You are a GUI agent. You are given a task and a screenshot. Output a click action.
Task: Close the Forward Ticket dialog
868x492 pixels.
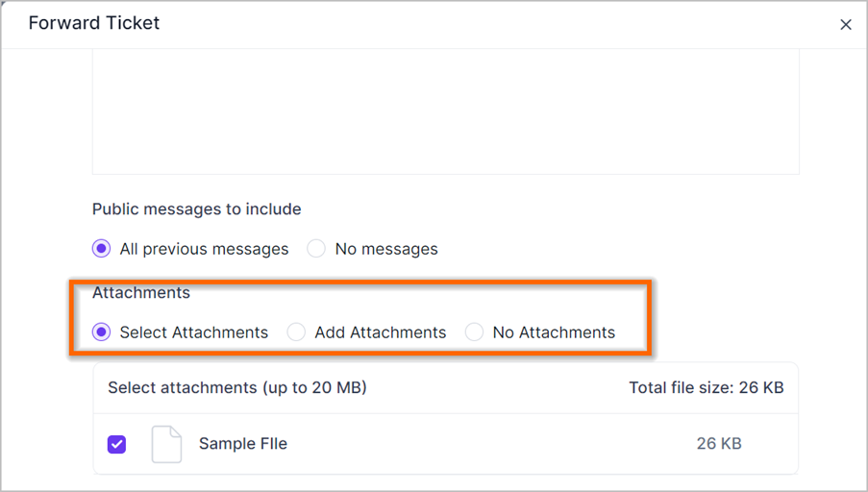pos(846,24)
